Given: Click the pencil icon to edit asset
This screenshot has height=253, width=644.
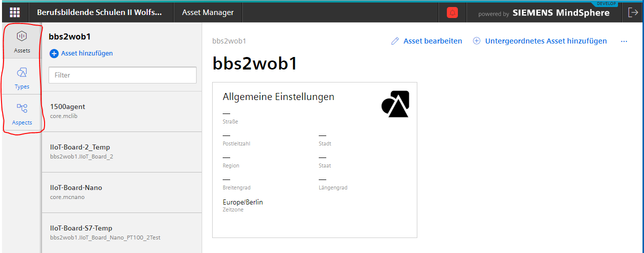Looking at the screenshot, I should coord(395,41).
